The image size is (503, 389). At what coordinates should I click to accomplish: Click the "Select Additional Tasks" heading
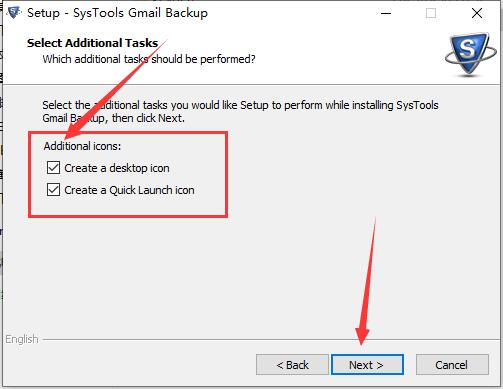coord(92,43)
